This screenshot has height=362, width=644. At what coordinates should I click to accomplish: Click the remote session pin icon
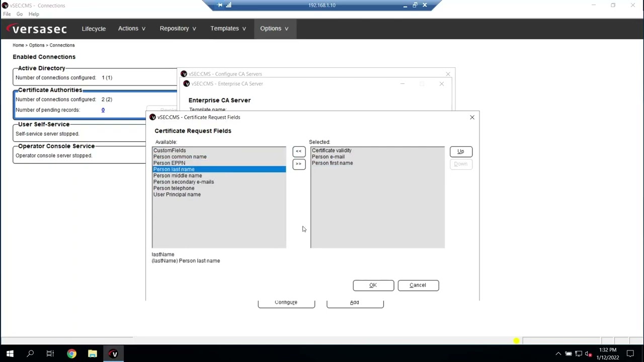point(220,5)
